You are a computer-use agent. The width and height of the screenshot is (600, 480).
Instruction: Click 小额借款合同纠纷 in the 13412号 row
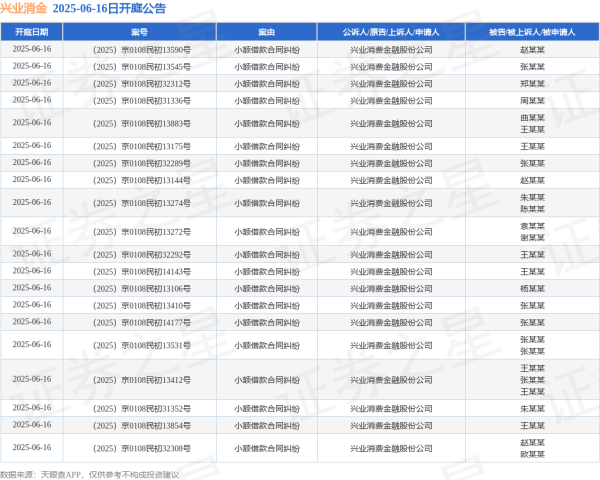coord(267,380)
